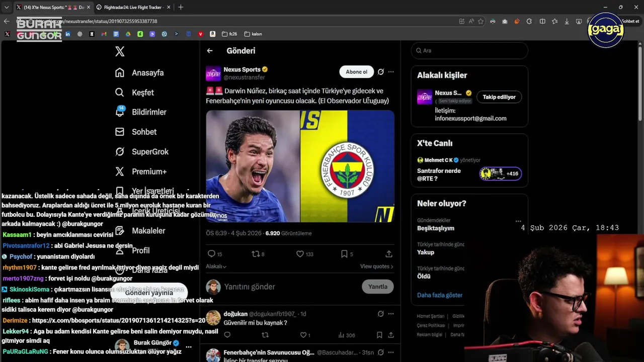The image size is (644, 362).
Task: Click Grok icon beside Abone ol
Action: [x=381, y=72]
